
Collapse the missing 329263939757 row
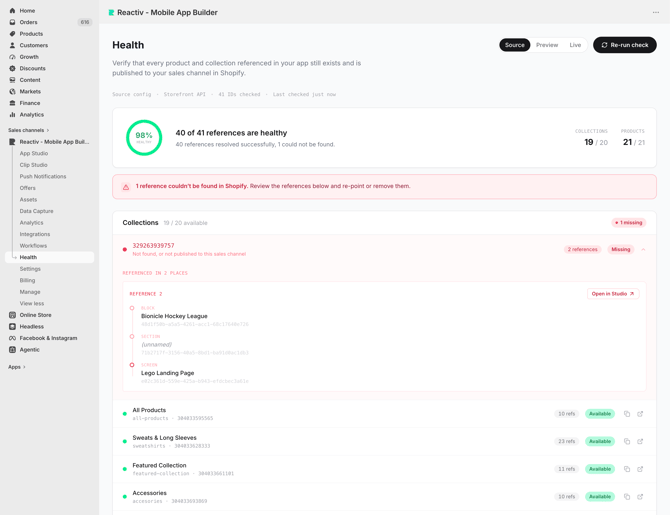pyautogui.click(x=643, y=249)
